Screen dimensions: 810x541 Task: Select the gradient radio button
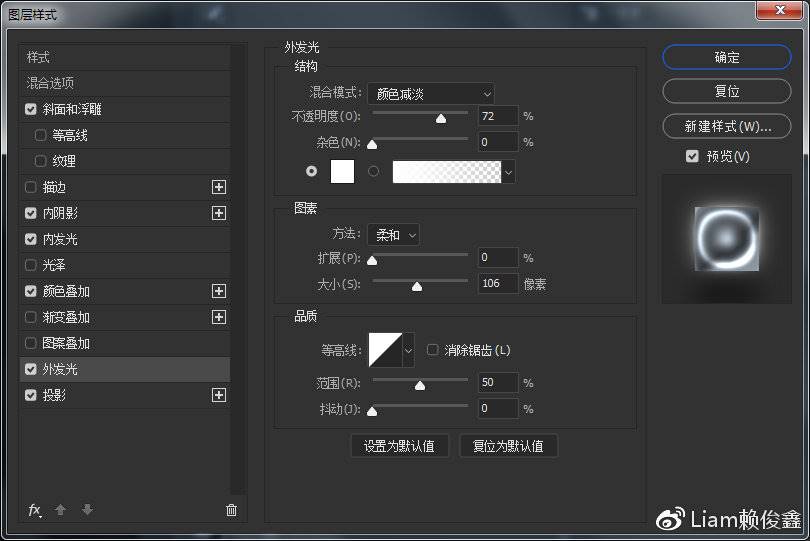coord(373,171)
